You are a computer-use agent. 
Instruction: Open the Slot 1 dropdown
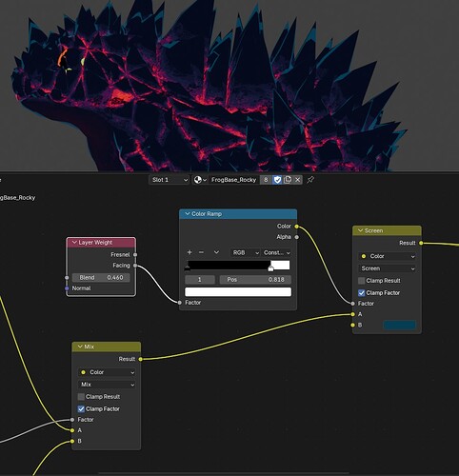[x=169, y=180]
